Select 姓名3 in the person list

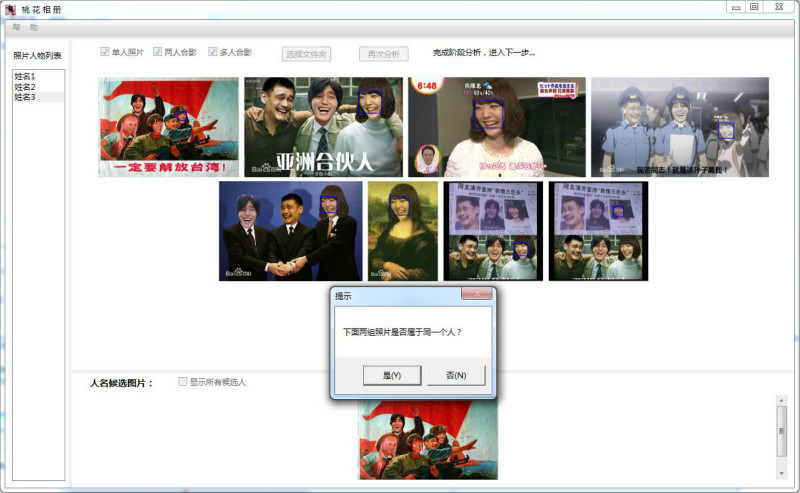[x=25, y=97]
